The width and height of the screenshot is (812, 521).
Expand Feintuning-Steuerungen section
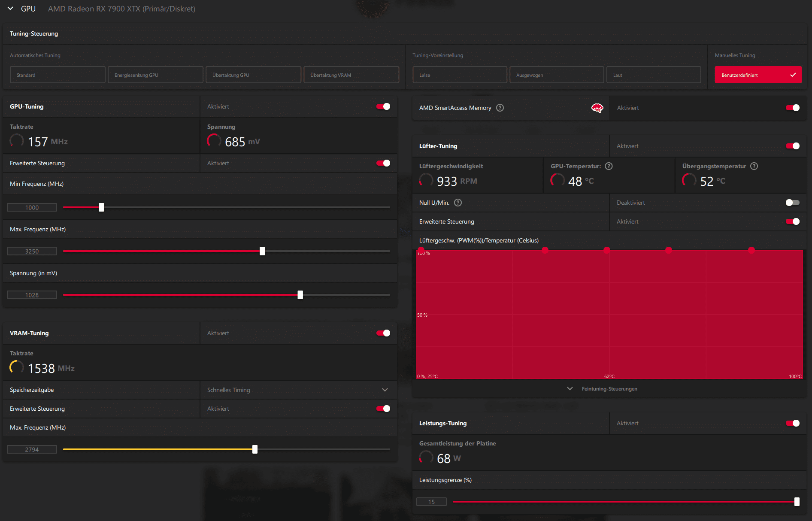603,389
